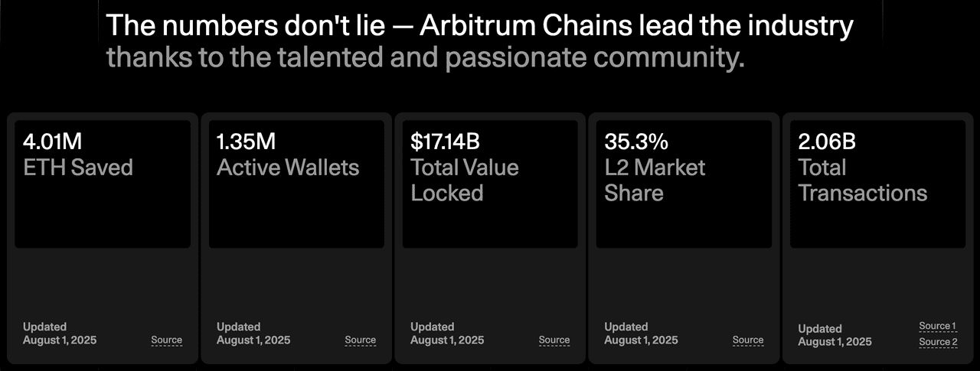Image resolution: width=980 pixels, height=371 pixels.
Task: Click the "The numbers don't lie" headline
Action: tap(479, 26)
